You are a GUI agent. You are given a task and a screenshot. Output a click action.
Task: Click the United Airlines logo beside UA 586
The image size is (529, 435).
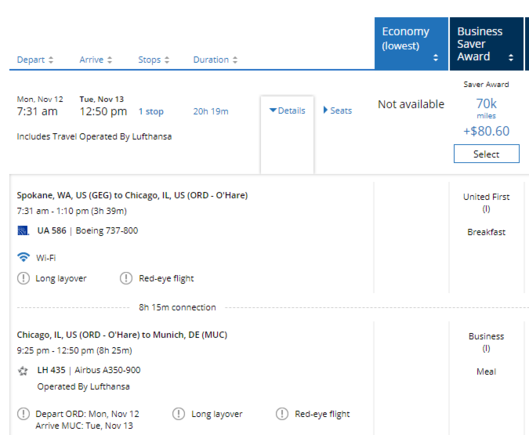tap(23, 231)
